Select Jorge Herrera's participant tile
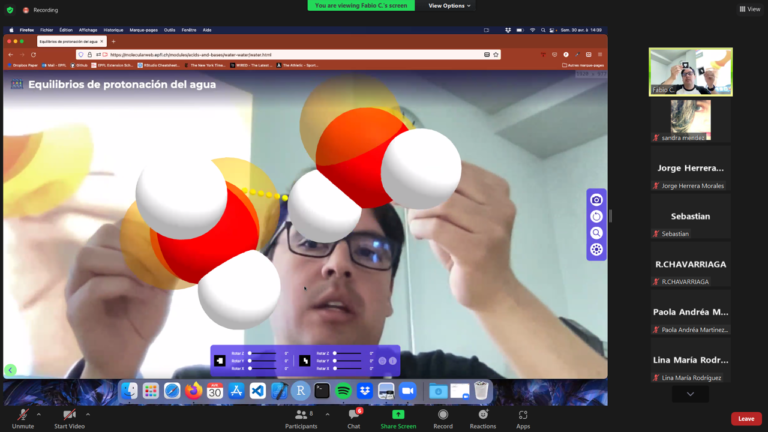Viewport: 768px width, 432px height. pyautogui.click(x=690, y=168)
